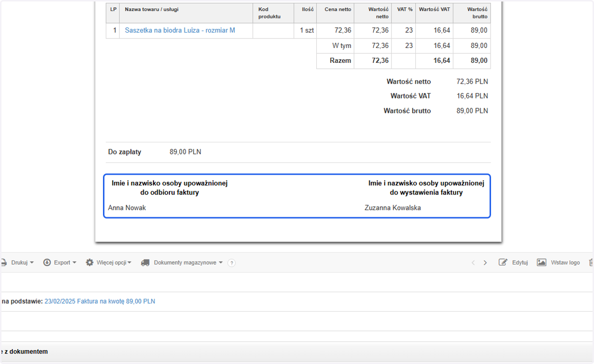The width and height of the screenshot is (594, 364).
Task: Open the Export dropdown menu
Action: pos(60,263)
